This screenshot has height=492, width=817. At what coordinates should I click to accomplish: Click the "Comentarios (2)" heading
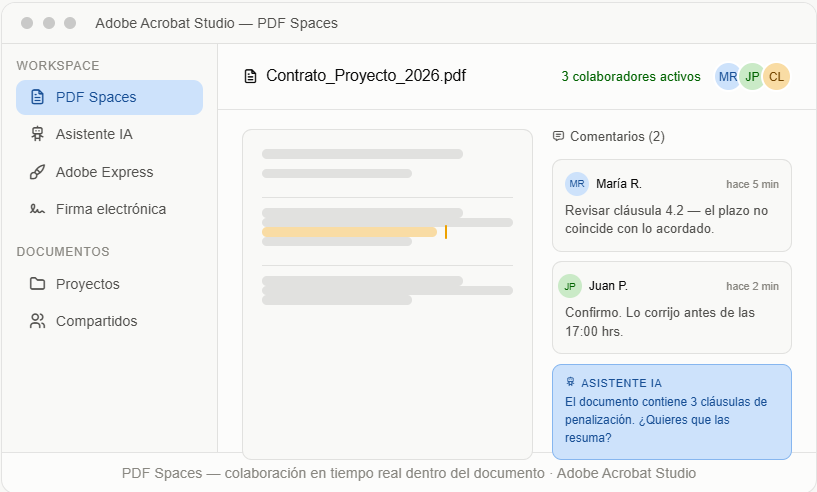617,137
